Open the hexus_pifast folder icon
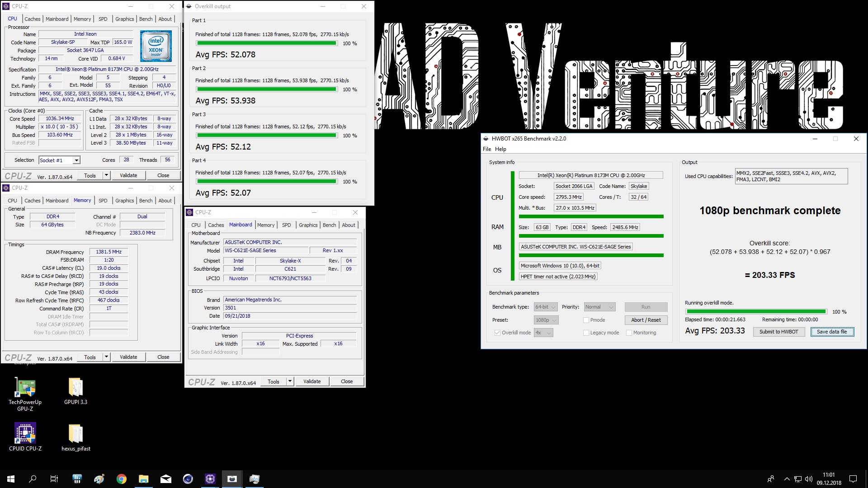This screenshot has height=488, width=868. tap(75, 437)
